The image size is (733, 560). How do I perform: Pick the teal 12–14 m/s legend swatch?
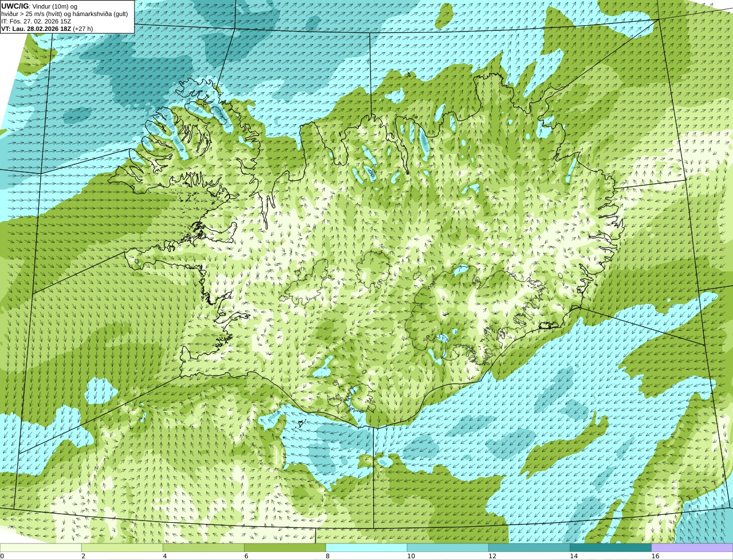point(529,548)
